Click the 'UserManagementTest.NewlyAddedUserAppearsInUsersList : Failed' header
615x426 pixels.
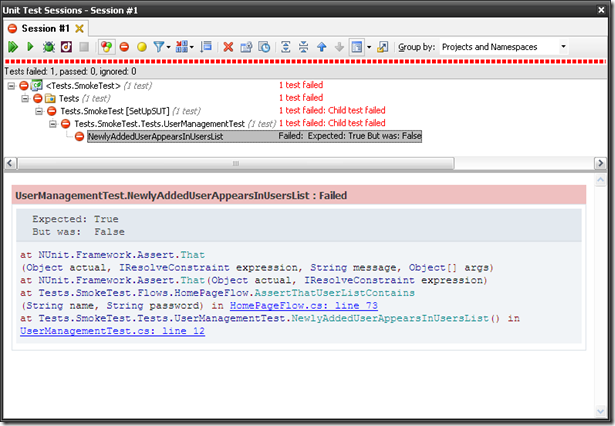pos(181,195)
